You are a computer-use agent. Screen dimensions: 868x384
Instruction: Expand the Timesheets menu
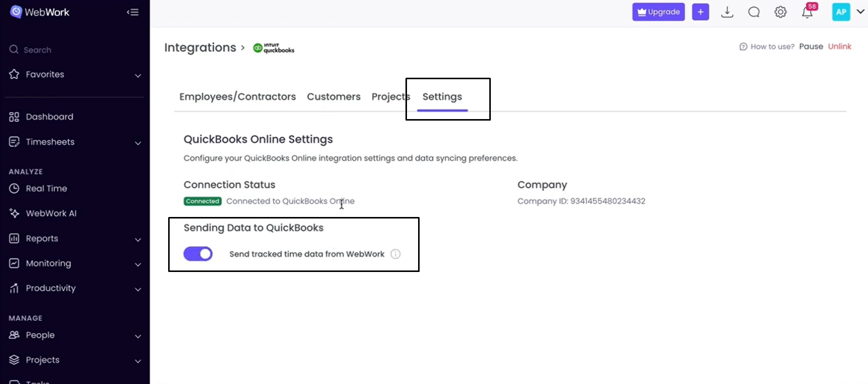(137, 143)
